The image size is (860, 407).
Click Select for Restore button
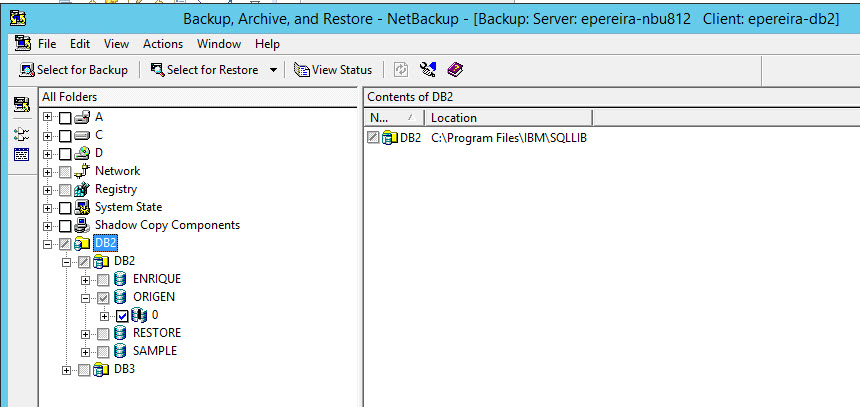click(205, 70)
